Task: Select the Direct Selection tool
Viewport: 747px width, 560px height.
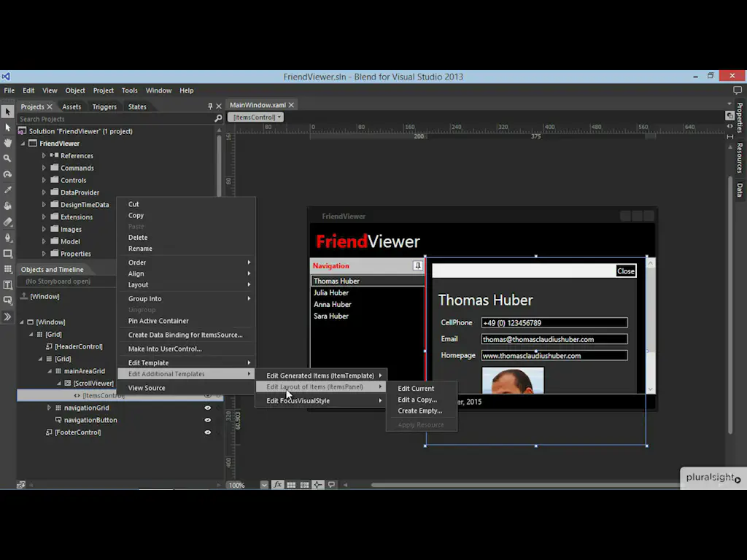Action: pyautogui.click(x=7, y=128)
